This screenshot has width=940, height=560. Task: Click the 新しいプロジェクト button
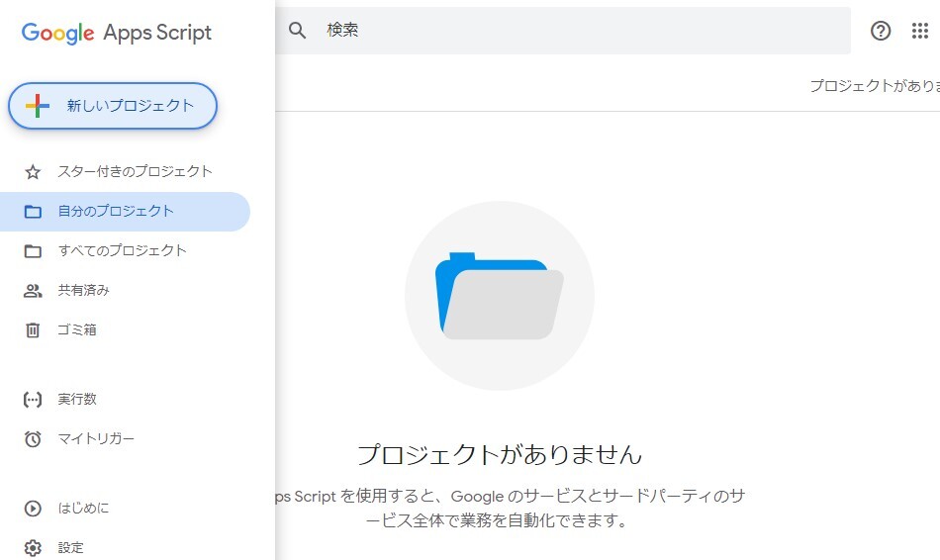pos(113,106)
